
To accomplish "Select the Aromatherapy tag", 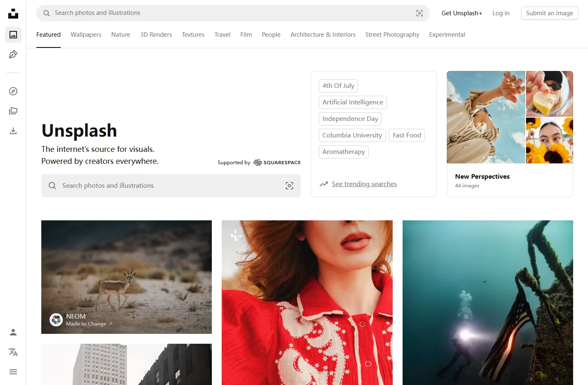I will [344, 152].
